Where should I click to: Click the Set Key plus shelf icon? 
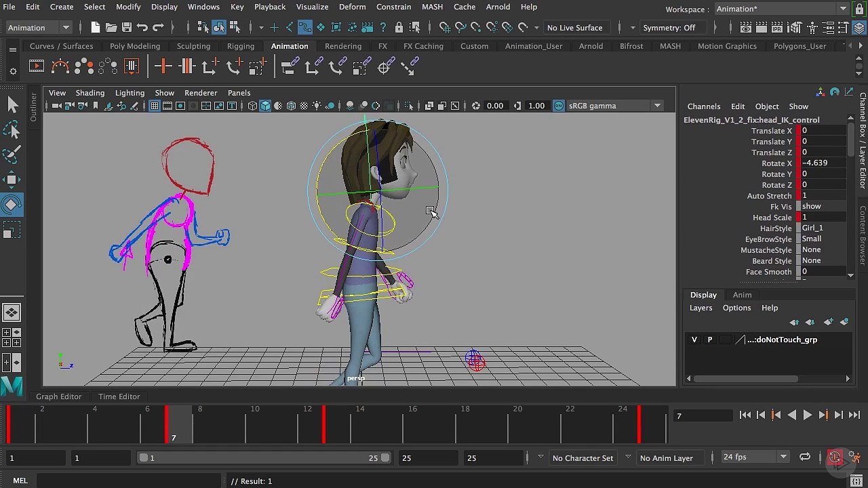[x=163, y=66]
